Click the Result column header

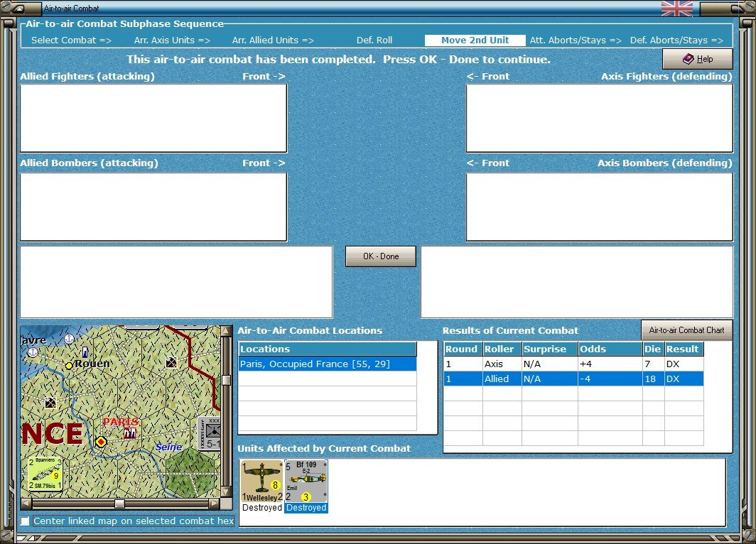684,349
